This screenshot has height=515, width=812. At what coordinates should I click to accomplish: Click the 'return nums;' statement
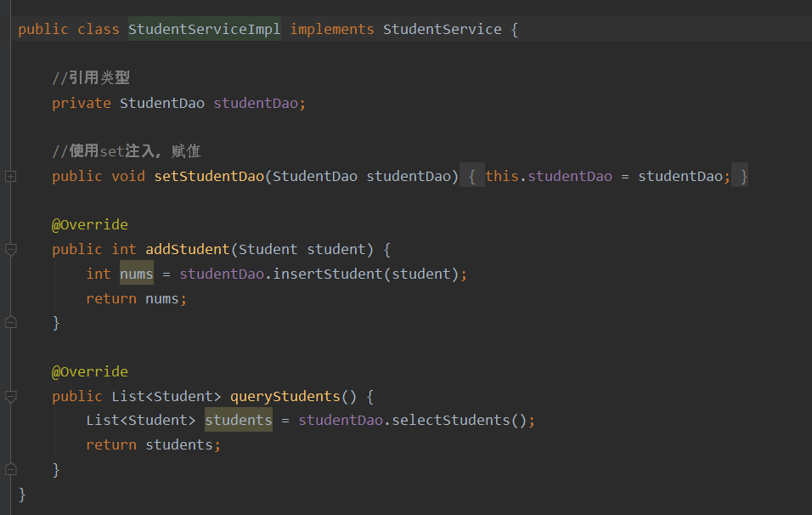click(x=136, y=298)
